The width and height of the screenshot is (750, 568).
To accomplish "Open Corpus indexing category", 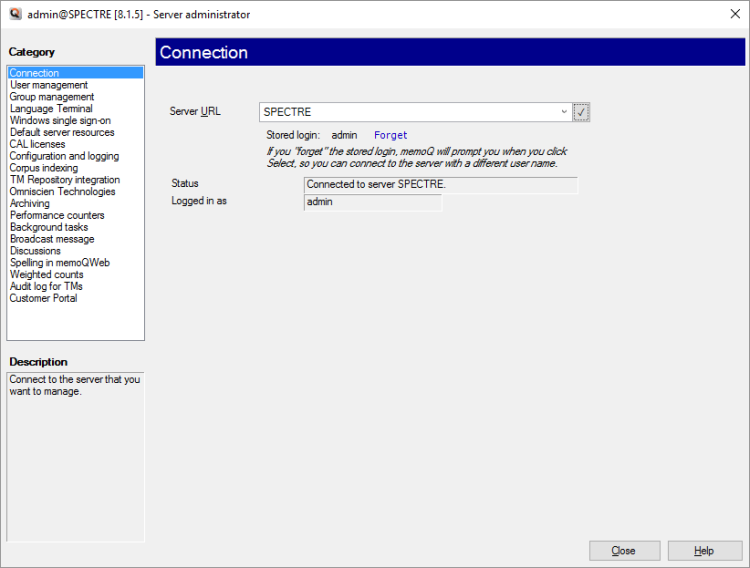I will [x=45, y=168].
